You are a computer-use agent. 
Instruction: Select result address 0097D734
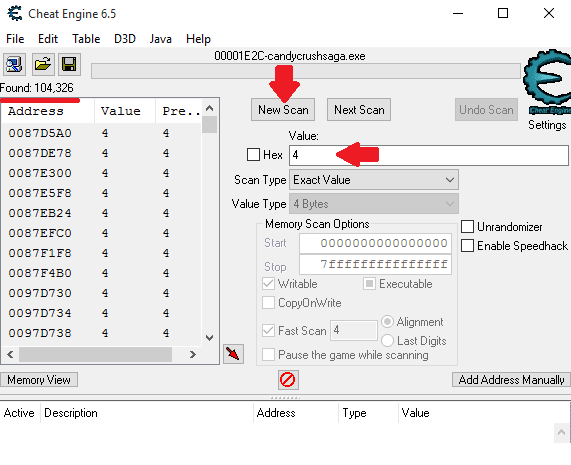tap(40, 313)
